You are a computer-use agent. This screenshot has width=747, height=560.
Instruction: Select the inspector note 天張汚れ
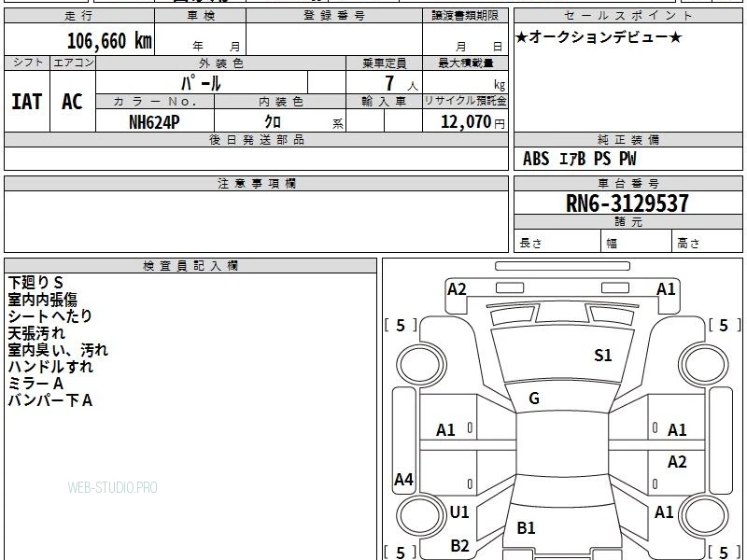coord(36,333)
